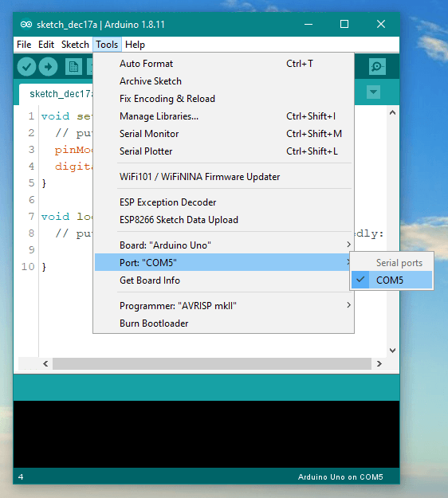Image resolution: width=448 pixels, height=498 pixels.
Task: Select ESP Exception Decoder
Action: pyautogui.click(x=224, y=202)
